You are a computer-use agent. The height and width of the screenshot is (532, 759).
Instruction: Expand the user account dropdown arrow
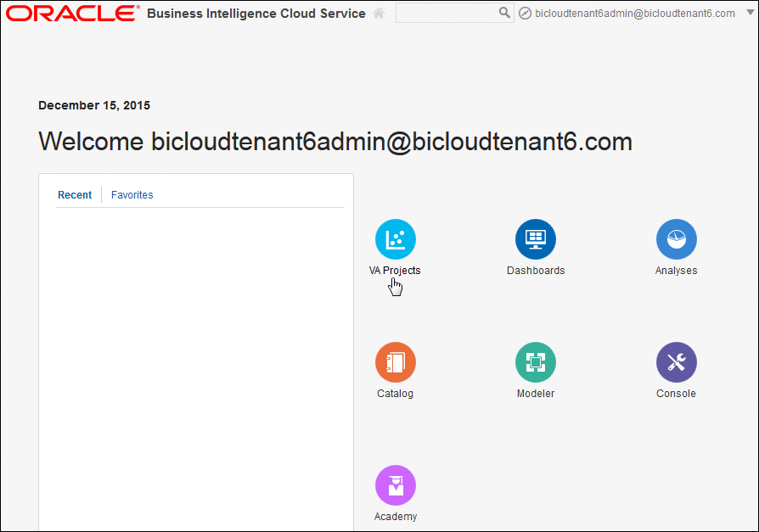tap(750, 12)
